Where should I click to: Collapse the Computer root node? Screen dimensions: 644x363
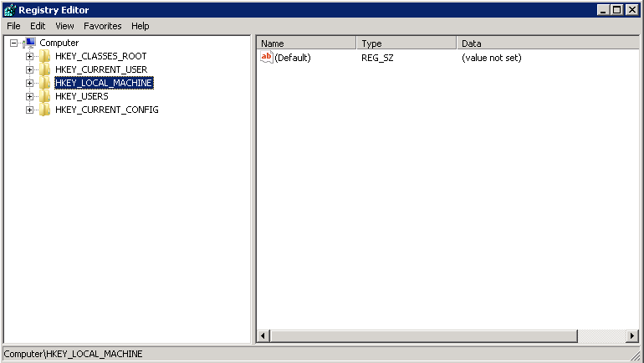click(14, 43)
